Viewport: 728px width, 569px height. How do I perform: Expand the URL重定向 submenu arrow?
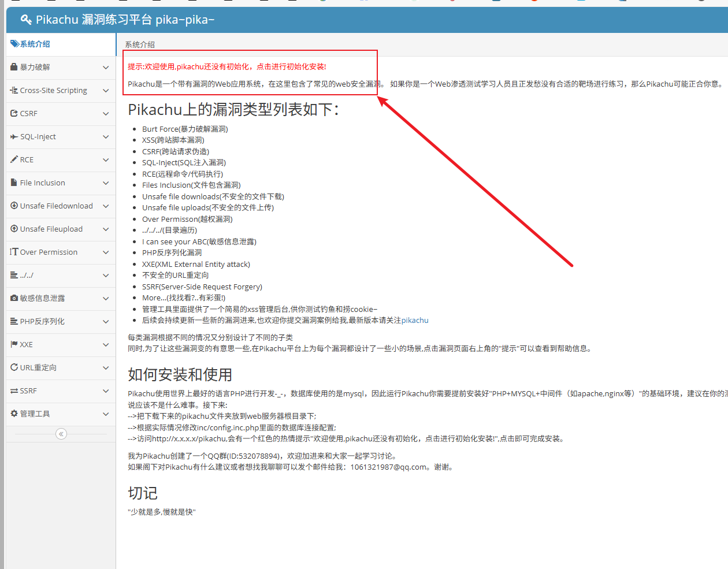pos(106,368)
